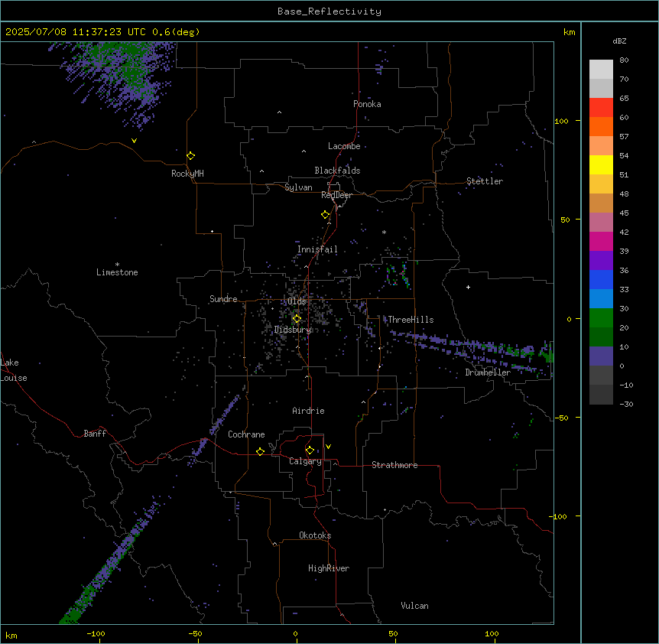The height and width of the screenshot is (644, 659).
Task: Pick the green 20-30 dBZ legend swatch
Action: pos(601,318)
